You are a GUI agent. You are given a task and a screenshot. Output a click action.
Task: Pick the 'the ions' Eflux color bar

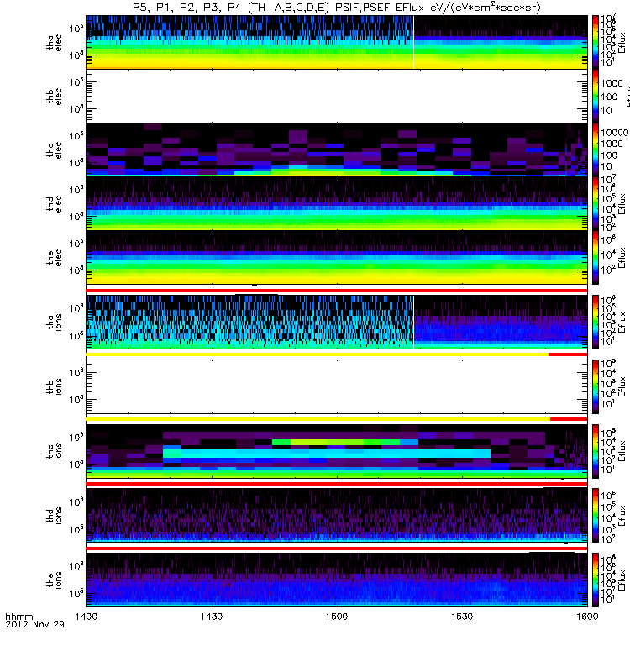596,580
